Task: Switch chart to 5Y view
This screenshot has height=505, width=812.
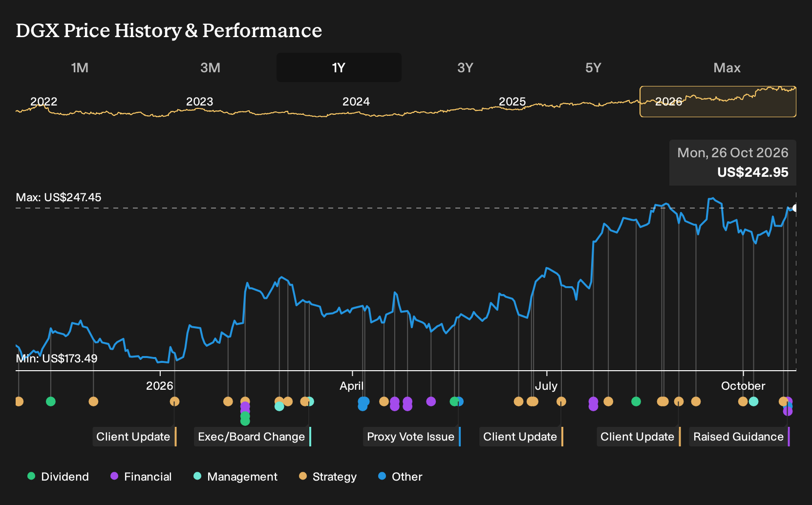Action: click(x=593, y=67)
